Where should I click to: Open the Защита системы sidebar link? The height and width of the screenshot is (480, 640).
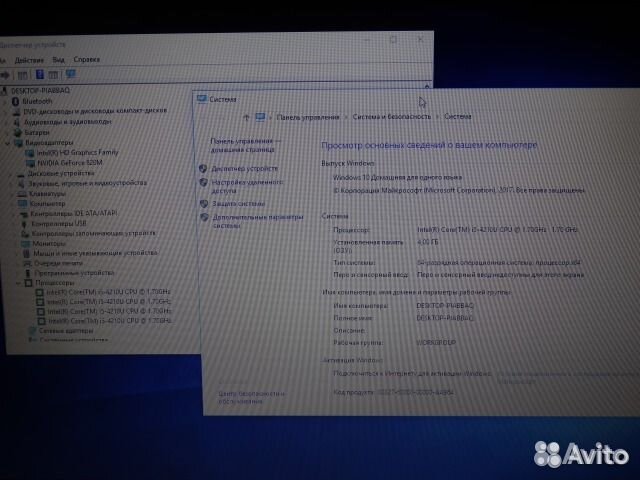pos(238,204)
